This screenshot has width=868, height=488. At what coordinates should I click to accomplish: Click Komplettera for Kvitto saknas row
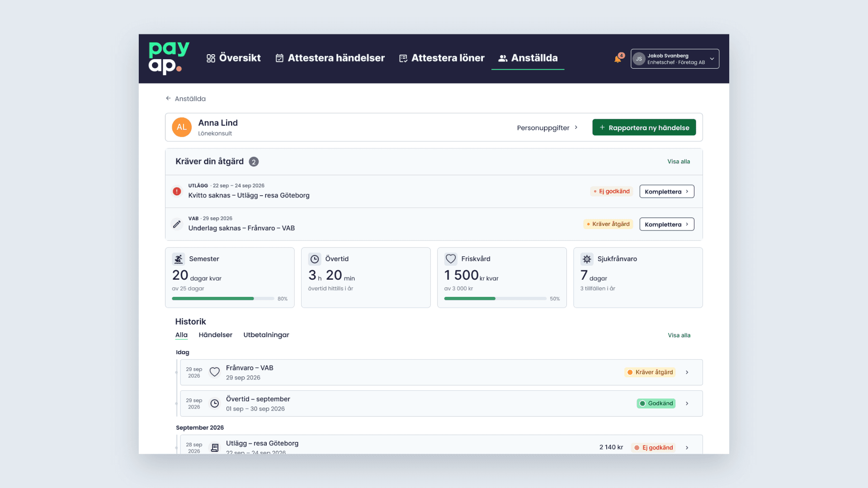click(x=667, y=192)
